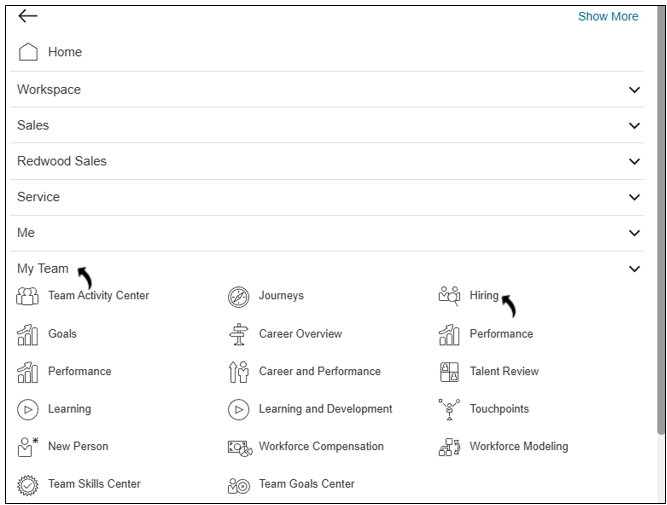This screenshot has width=667, height=505.
Task: Click the back arrow icon
Action: [x=27, y=16]
